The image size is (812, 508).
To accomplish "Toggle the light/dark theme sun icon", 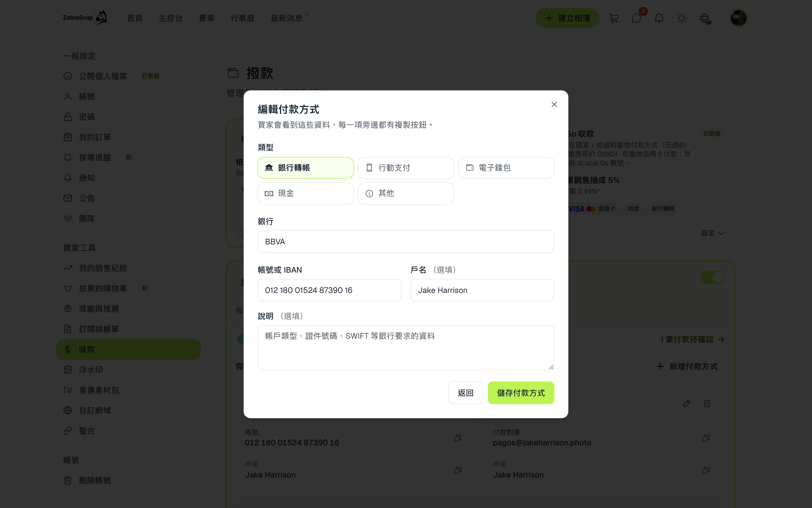I will point(681,18).
